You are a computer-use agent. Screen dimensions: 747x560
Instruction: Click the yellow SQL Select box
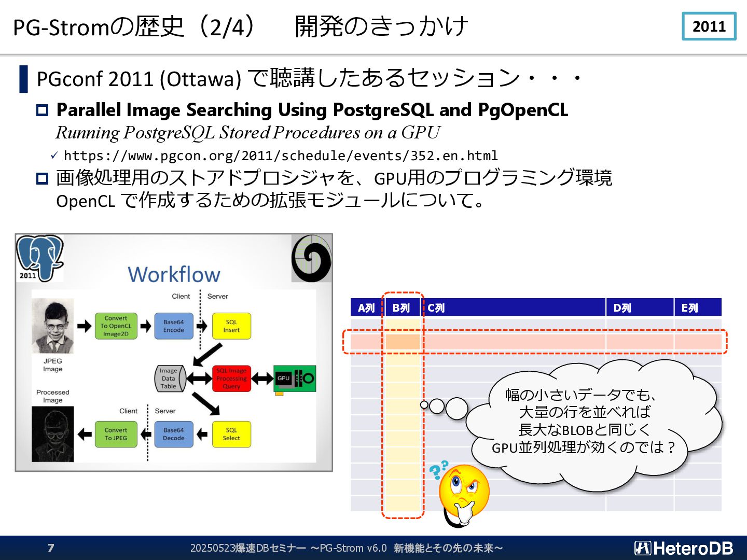tap(231, 434)
